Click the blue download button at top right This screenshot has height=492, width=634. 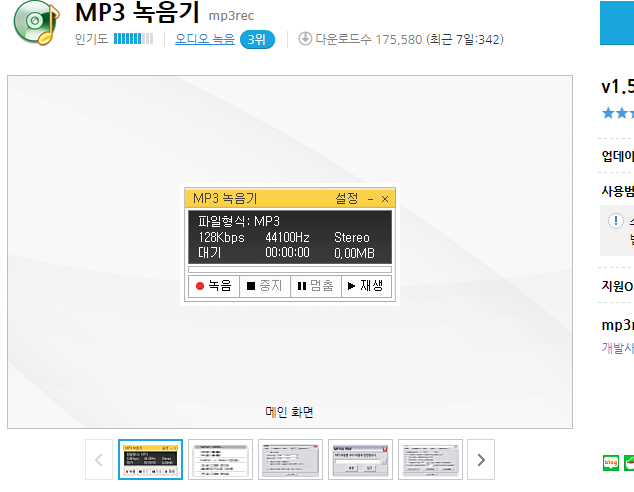pos(617,23)
